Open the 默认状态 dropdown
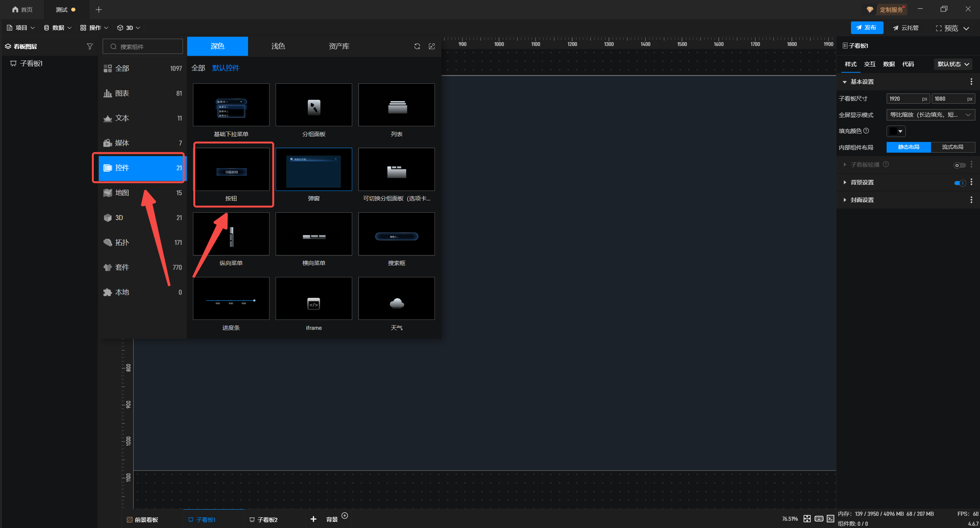The image size is (980, 528). point(953,64)
